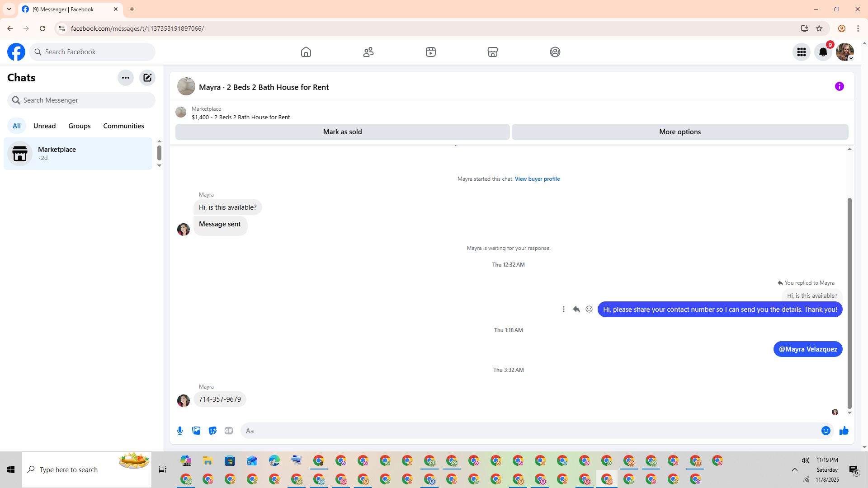React to the sent message with the emoji icon

[589, 309]
